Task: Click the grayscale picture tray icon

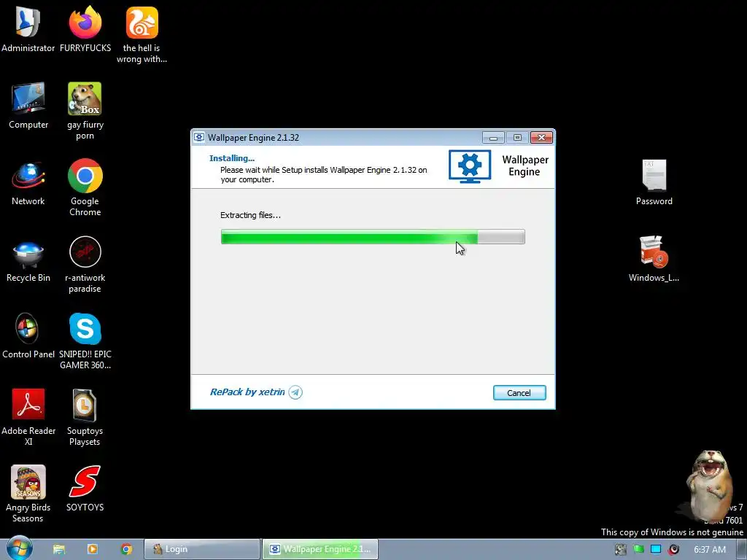Action: (x=620, y=550)
